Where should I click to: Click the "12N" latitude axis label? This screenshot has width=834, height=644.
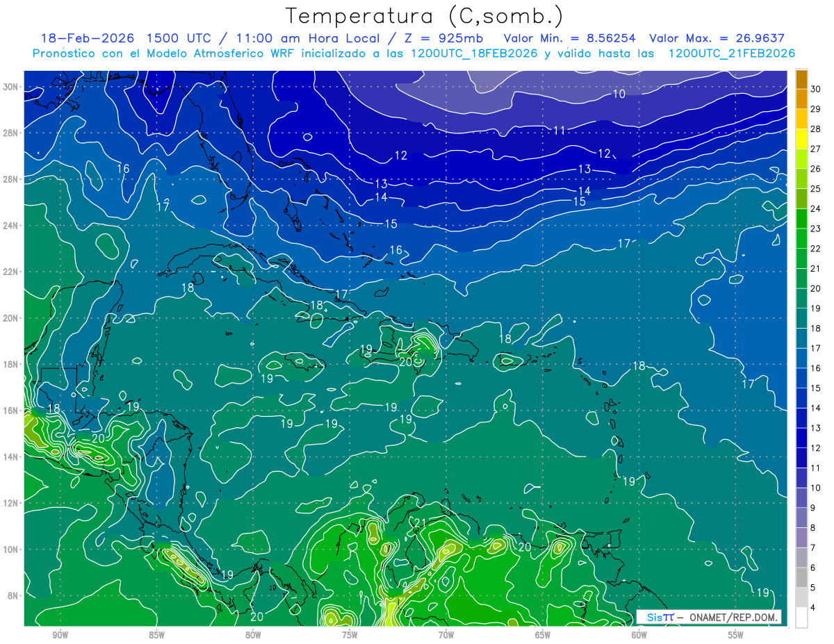point(12,503)
